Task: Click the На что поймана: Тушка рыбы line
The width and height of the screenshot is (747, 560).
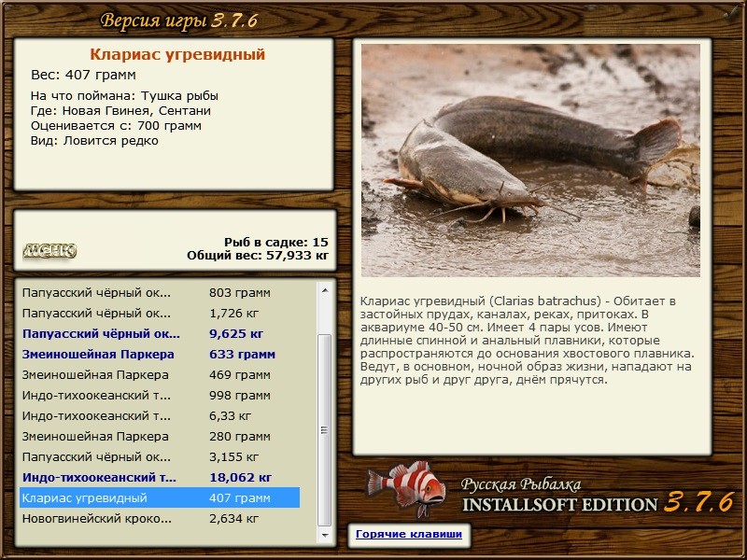Action: pos(124,96)
